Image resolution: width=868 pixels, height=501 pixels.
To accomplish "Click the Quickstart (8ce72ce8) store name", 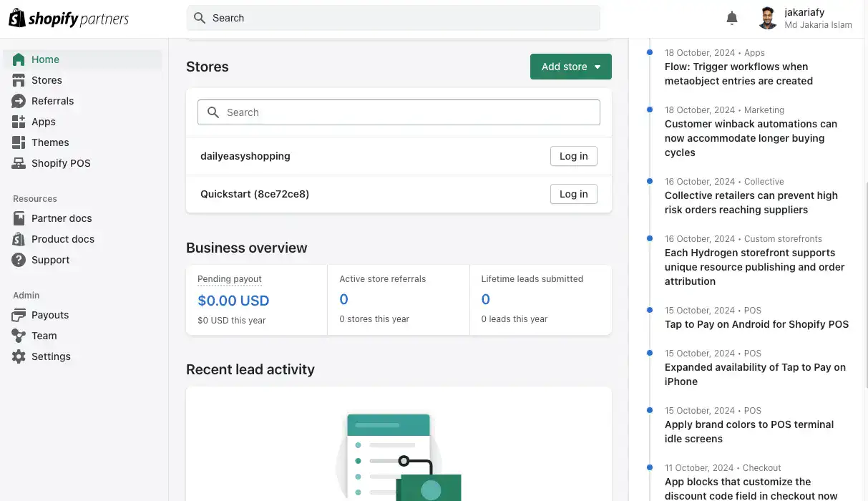I will tap(255, 194).
